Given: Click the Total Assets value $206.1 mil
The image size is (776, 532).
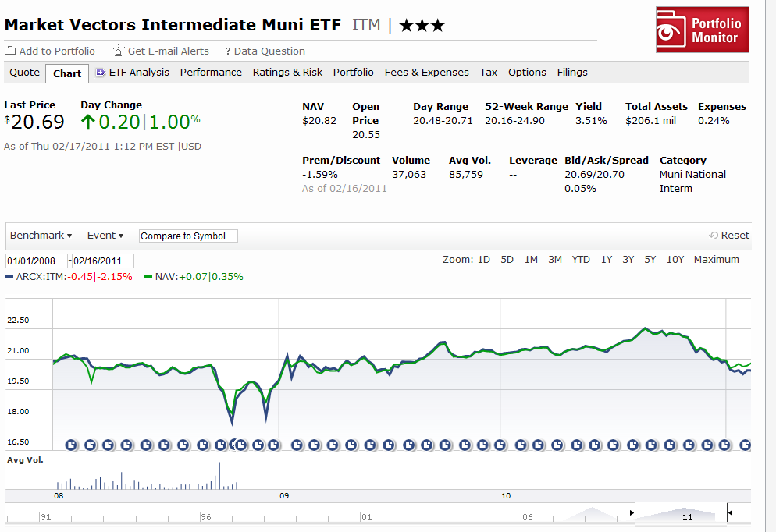Looking at the screenshot, I should (x=650, y=121).
